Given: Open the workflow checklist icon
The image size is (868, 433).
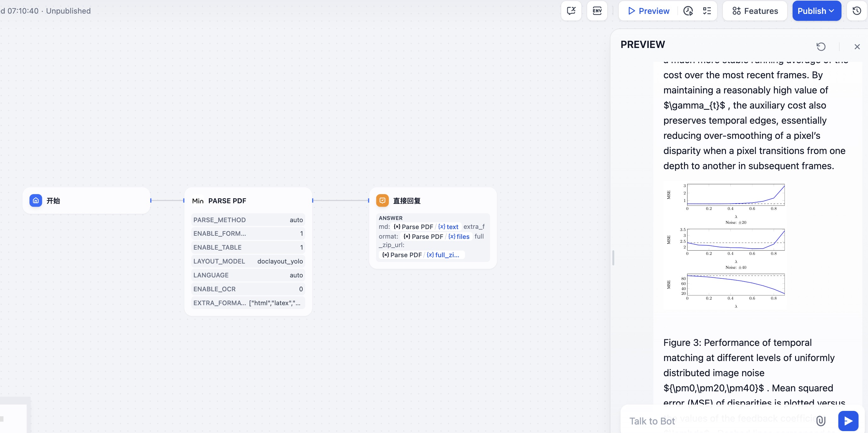Looking at the screenshot, I should pyautogui.click(x=707, y=11).
